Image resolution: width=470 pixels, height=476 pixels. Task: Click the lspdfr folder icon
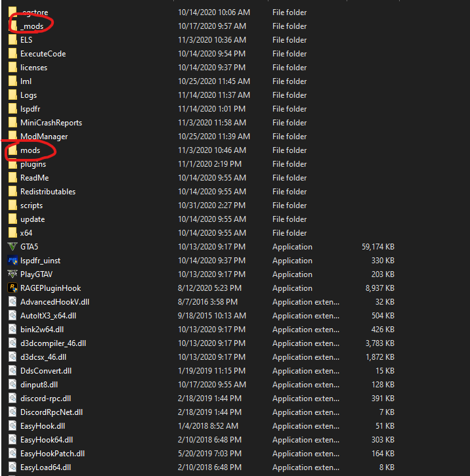[x=12, y=109]
